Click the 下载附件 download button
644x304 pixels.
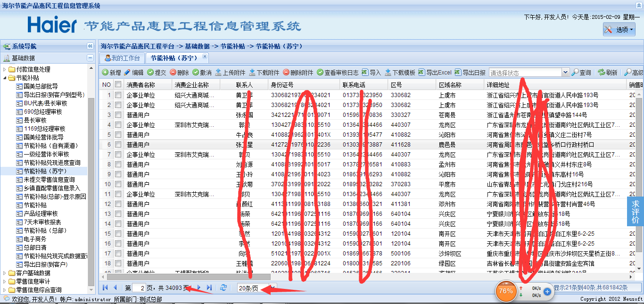pos(264,73)
